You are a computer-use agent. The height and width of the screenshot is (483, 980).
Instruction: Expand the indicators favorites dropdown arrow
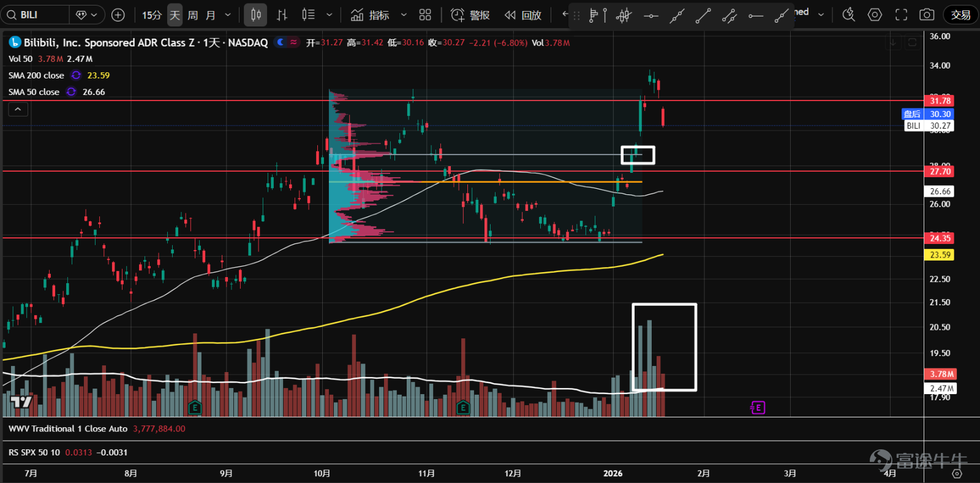404,15
